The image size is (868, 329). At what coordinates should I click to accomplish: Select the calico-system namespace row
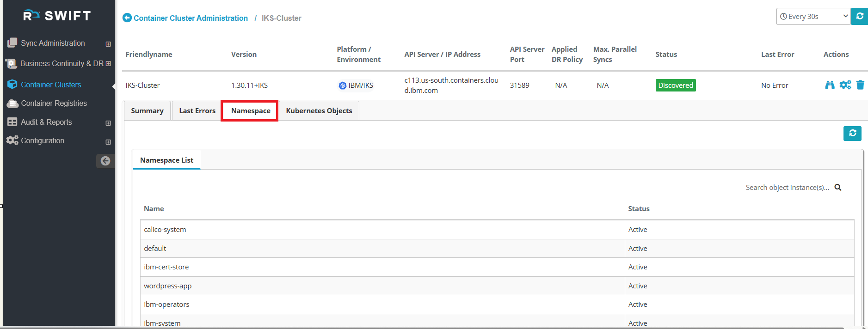[x=497, y=230]
